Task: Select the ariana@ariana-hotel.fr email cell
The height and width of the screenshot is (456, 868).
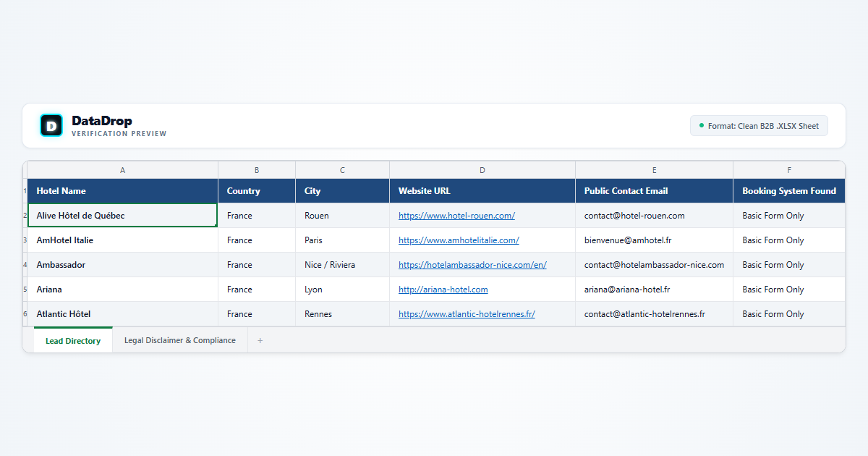Action: click(655, 290)
